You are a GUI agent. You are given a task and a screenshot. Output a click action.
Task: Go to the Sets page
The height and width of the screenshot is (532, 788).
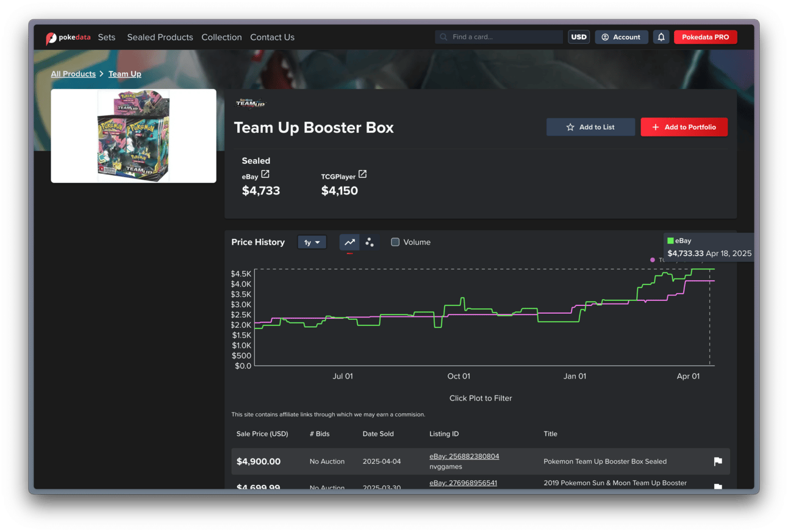(107, 37)
